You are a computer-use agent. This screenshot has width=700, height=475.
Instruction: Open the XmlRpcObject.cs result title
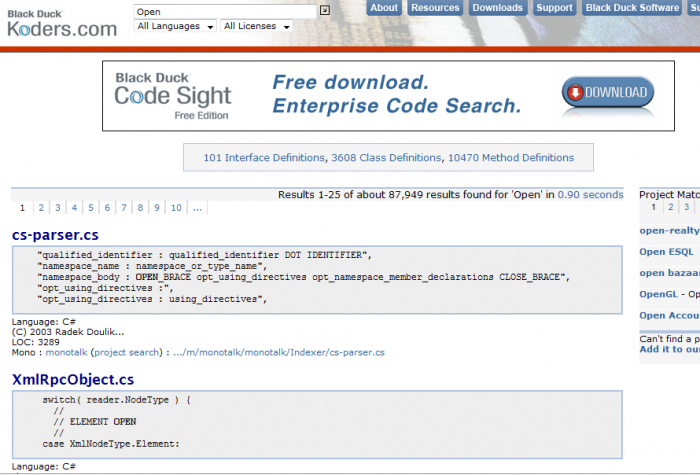73,379
